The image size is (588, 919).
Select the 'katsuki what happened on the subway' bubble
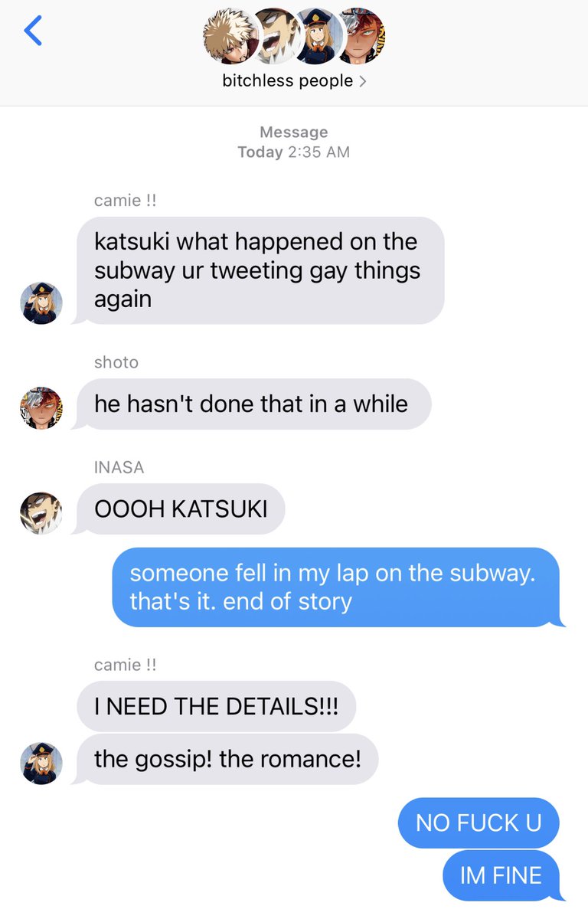[259, 270]
